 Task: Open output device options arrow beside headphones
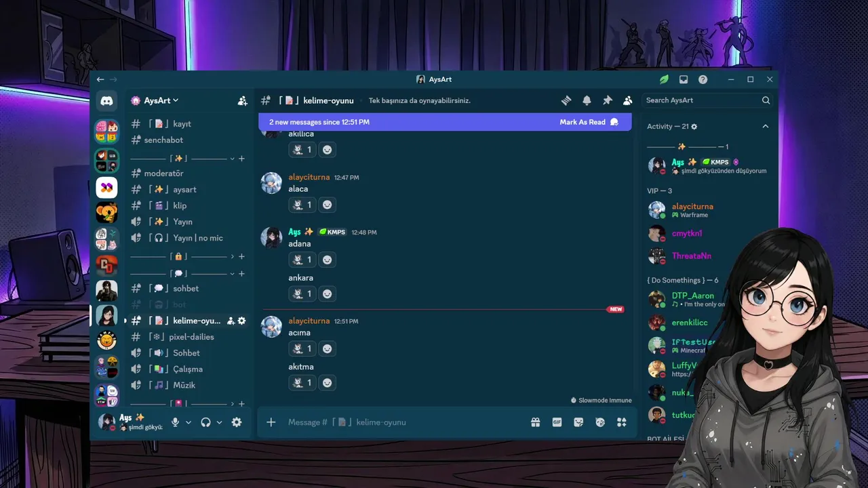tap(219, 422)
